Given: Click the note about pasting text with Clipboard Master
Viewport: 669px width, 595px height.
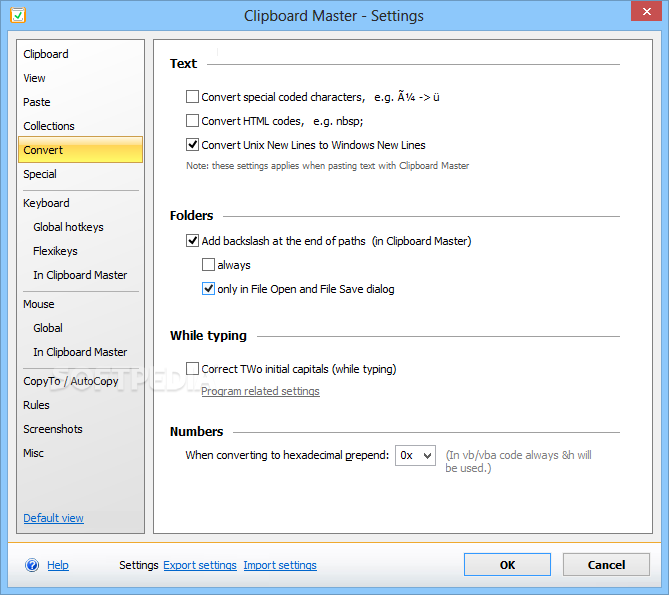Looking at the screenshot, I should 327,165.
